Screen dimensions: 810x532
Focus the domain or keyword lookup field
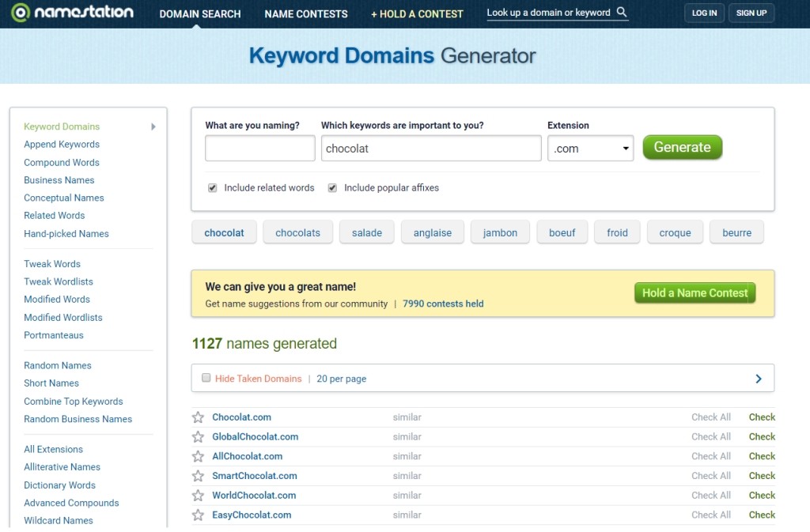click(549, 13)
